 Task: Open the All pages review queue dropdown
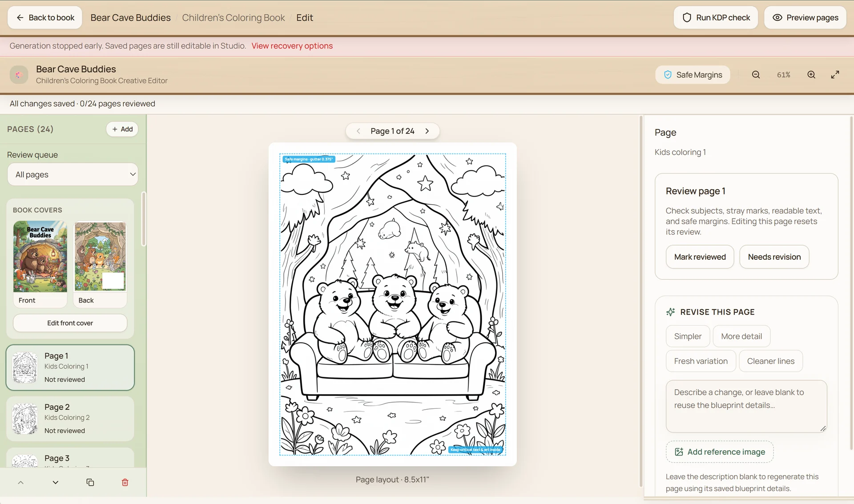pyautogui.click(x=73, y=174)
